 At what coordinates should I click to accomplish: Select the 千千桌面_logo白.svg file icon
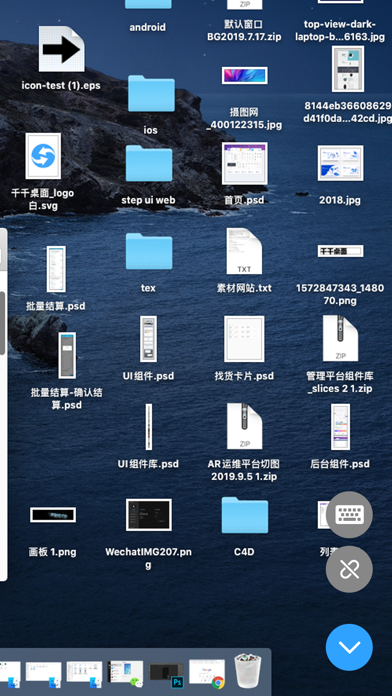(x=43, y=156)
